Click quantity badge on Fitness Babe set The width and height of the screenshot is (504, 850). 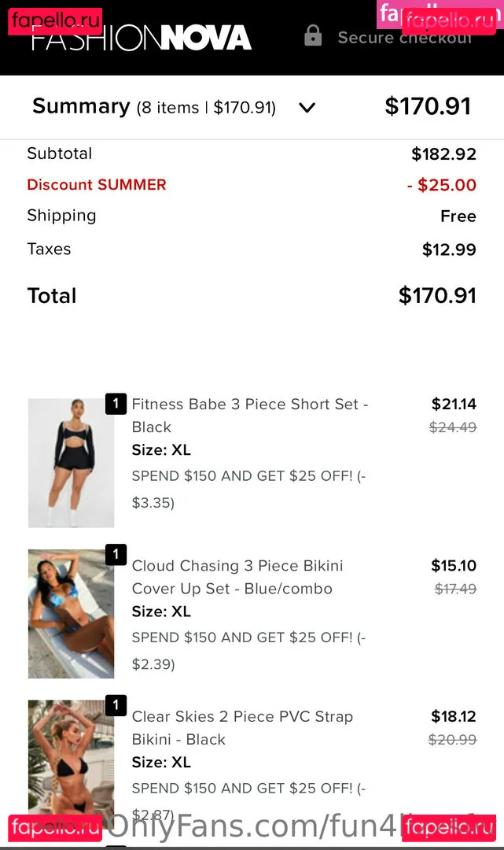pyautogui.click(x=116, y=405)
